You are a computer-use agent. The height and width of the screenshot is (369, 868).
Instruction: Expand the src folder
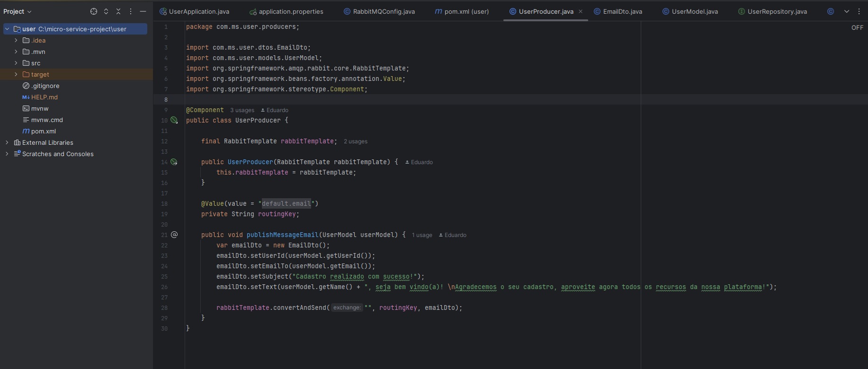point(16,63)
